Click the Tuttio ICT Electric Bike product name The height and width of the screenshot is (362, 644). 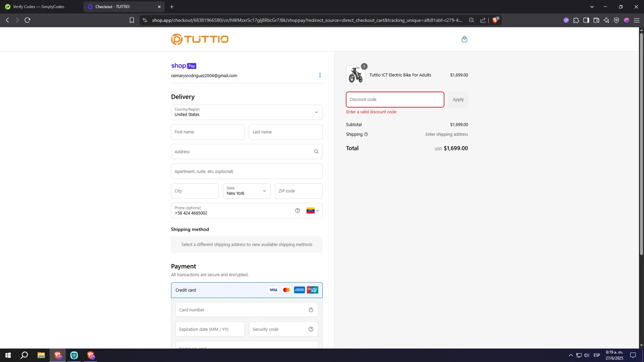(x=400, y=75)
